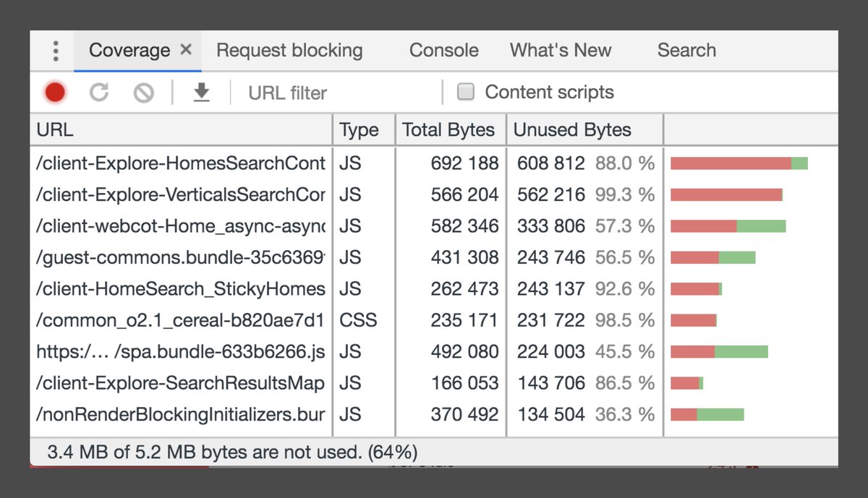868x498 pixels.
Task: Close the Coverage tab
Action: click(x=186, y=51)
